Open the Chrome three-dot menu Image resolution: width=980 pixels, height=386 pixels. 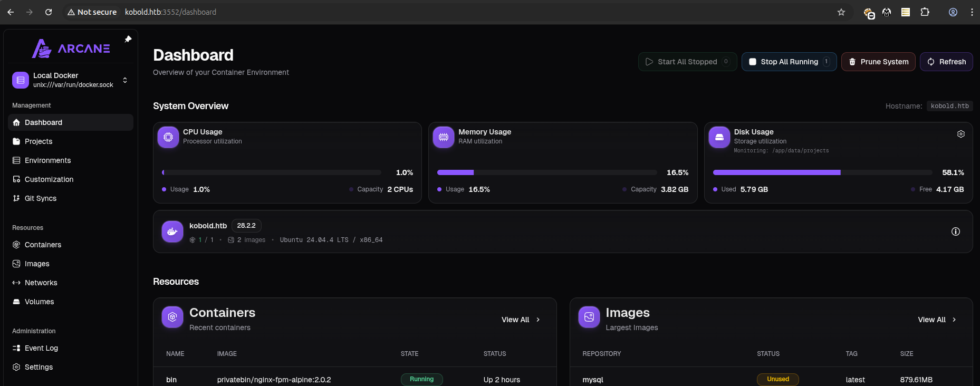pyautogui.click(x=972, y=12)
